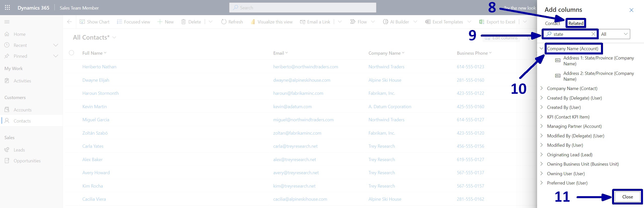644x208 pixels.
Task: Open the A. Datum Corporation company link
Action: [390, 107]
